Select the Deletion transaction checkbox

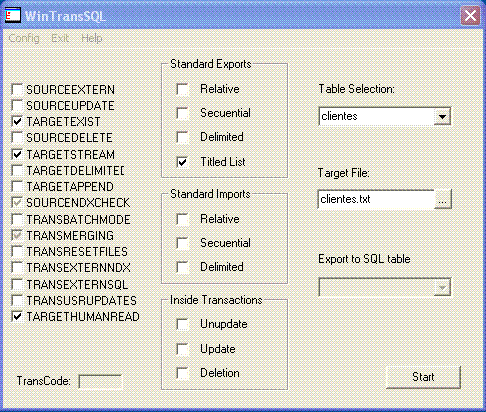182,373
